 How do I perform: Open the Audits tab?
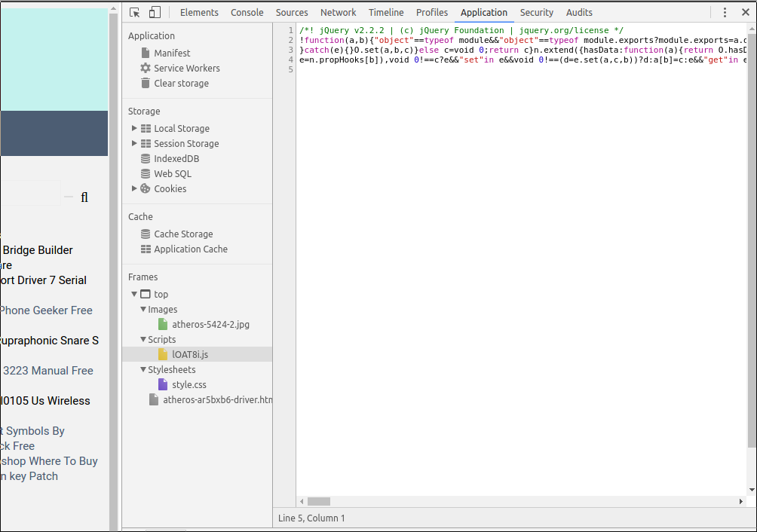pyautogui.click(x=579, y=13)
